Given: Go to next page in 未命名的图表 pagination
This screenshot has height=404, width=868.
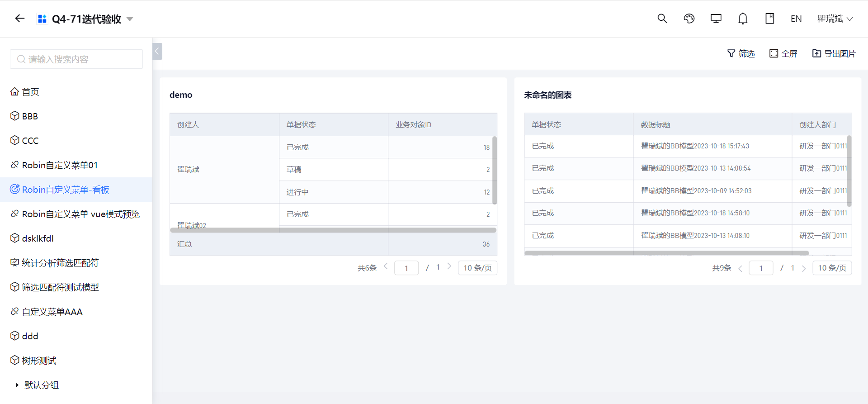Looking at the screenshot, I should (804, 268).
